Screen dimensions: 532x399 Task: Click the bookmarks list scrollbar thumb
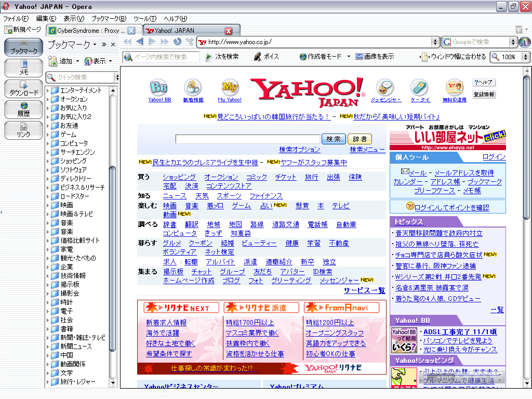tap(113, 259)
